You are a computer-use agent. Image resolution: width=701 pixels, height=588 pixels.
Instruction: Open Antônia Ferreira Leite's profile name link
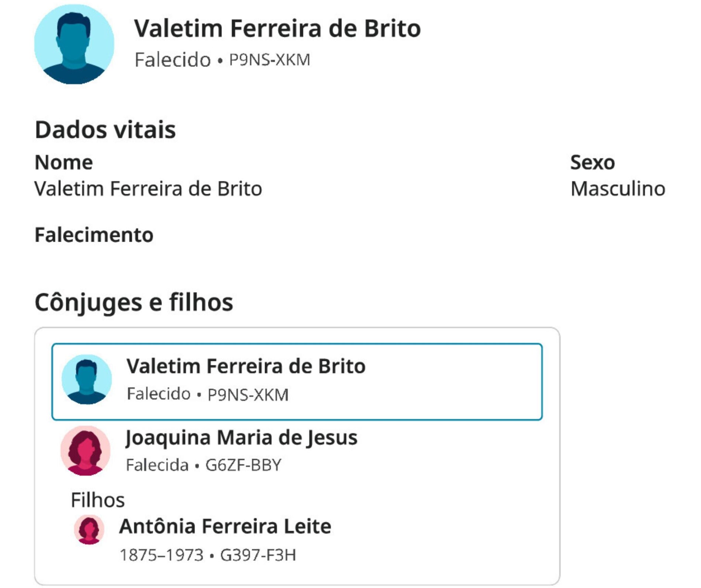225,526
